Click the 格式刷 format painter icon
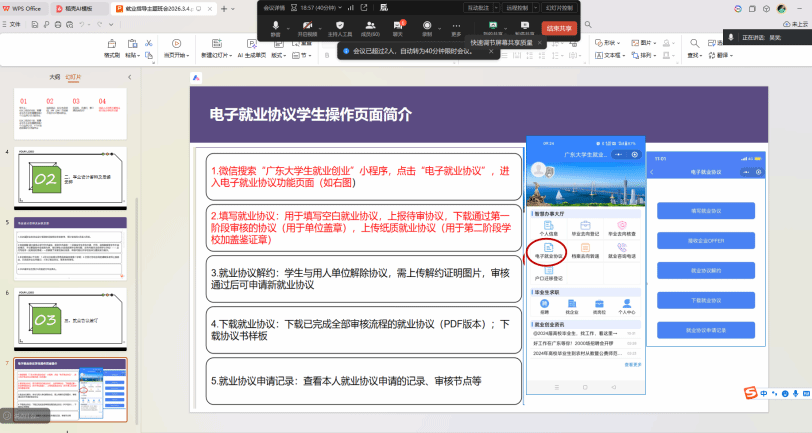 click(x=112, y=46)
